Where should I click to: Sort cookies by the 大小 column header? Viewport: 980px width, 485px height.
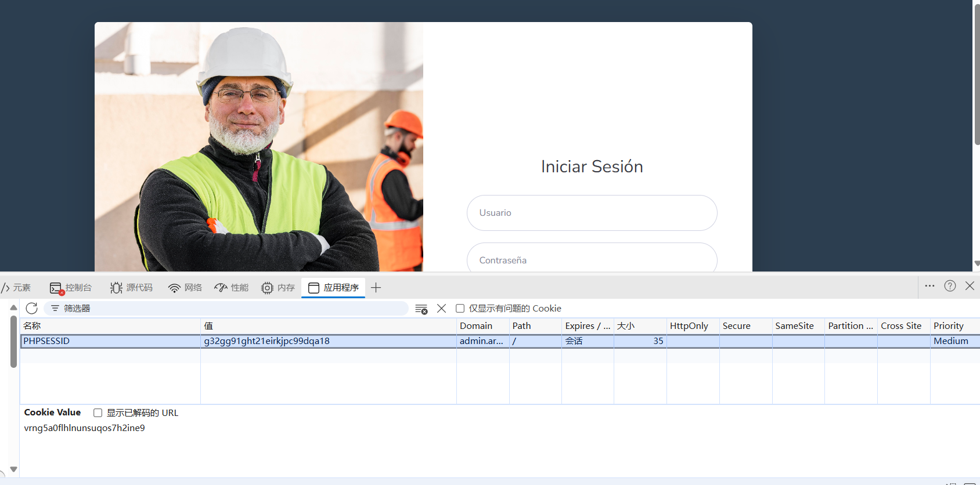point(640,326)
